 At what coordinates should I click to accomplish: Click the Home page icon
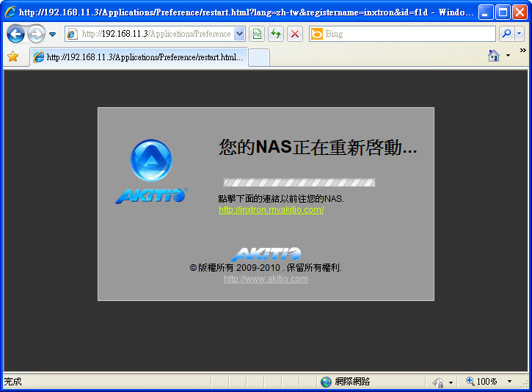click(x=494, y=56)
